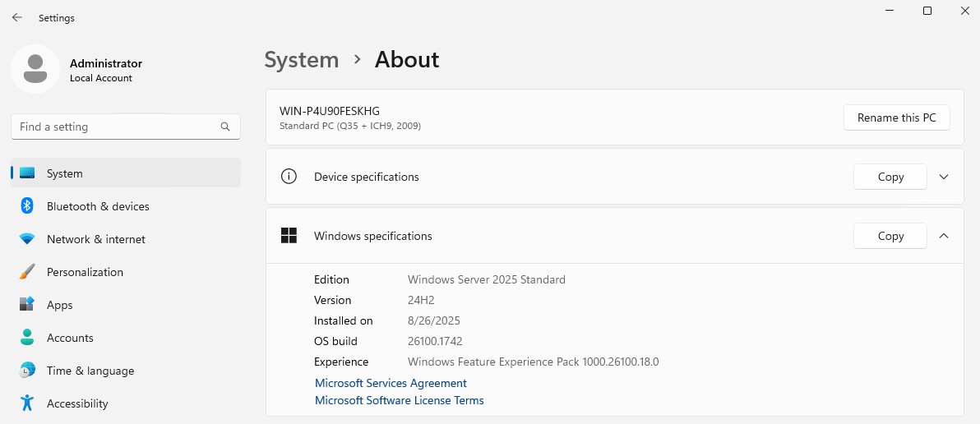Maximize the Settings window
The width and height of the screenshot is (980, 424).
[x=927, y=11]
